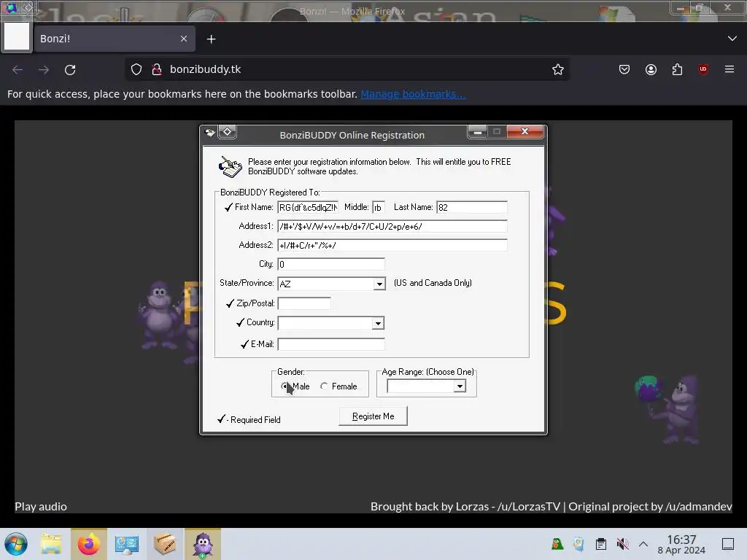Image resolution: width=747 pixels, height=560 pixels.
Task: Open the extensions puzzle icon
Action: pyautogui.click(x=677, y=69)
